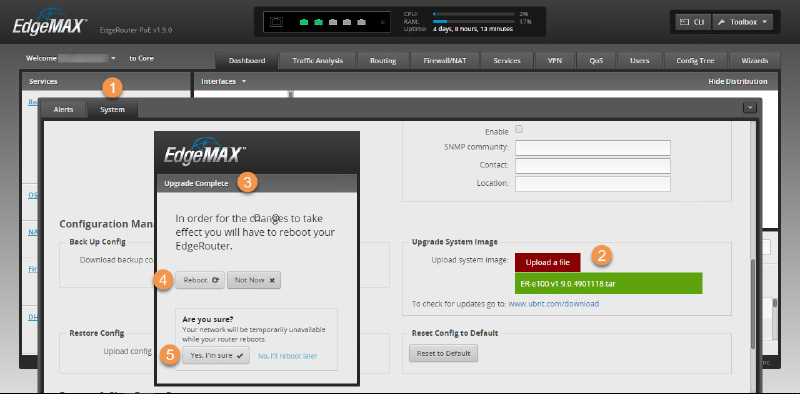Click the Upload a file button
The image size is (800, 394).
(547, 262)
